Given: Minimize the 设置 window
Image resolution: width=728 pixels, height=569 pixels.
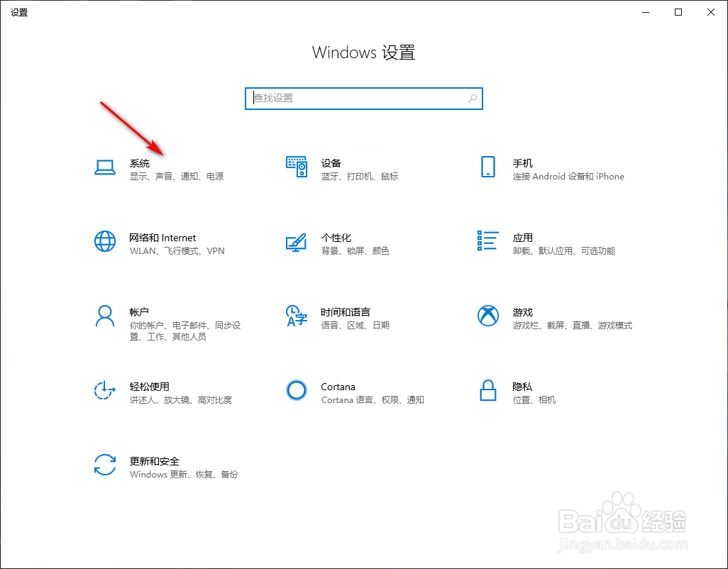Looking at the screenshot, I should [646, 12].
